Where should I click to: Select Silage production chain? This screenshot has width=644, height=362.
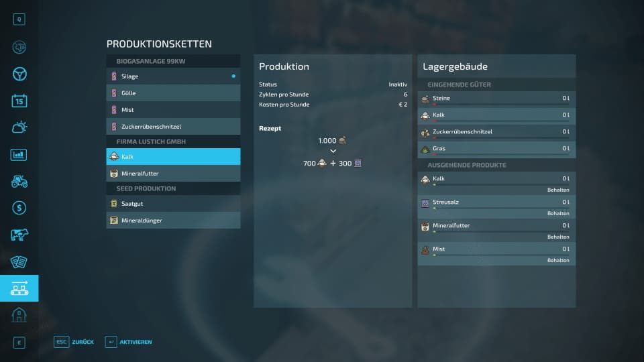(173, 76)
